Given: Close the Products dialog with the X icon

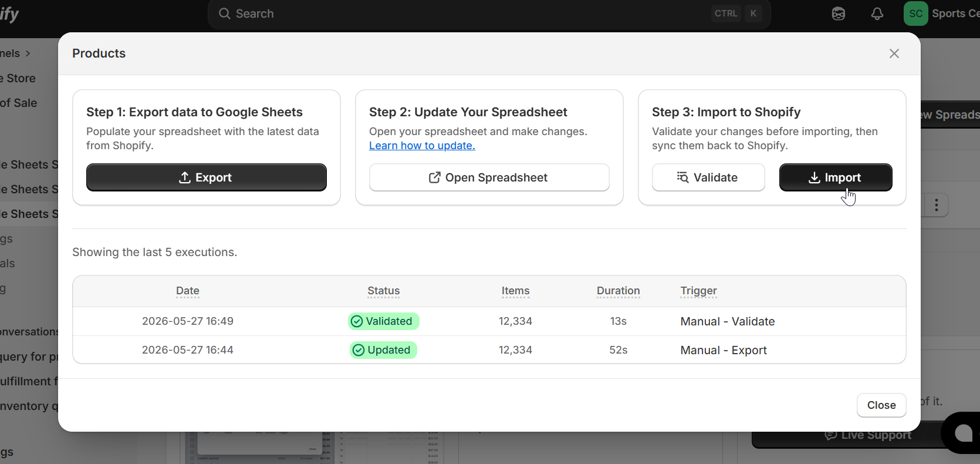Looking at the screenshot, I should (894, 53).
